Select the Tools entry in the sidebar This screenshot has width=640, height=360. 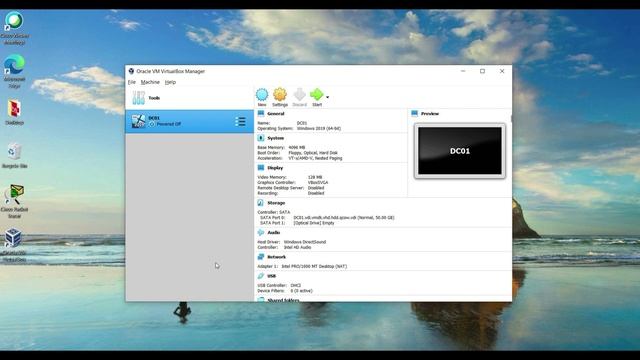(189, 98)
